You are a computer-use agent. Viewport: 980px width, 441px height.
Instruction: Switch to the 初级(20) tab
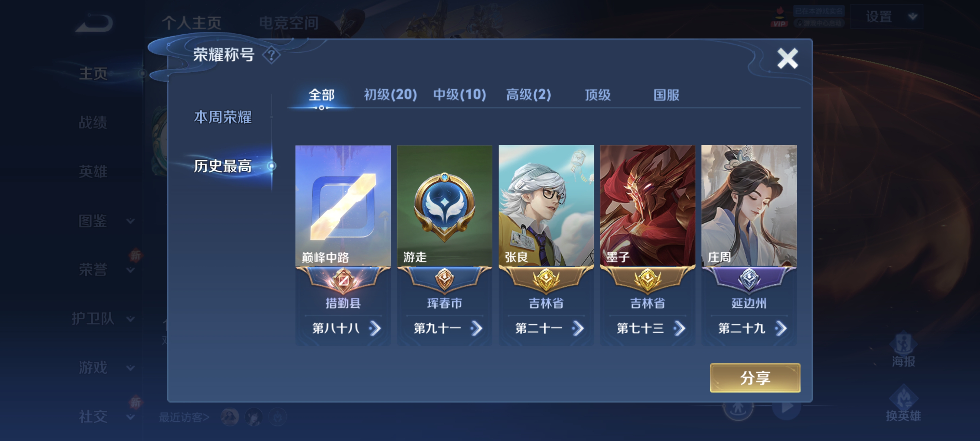[x=390, y=95]
